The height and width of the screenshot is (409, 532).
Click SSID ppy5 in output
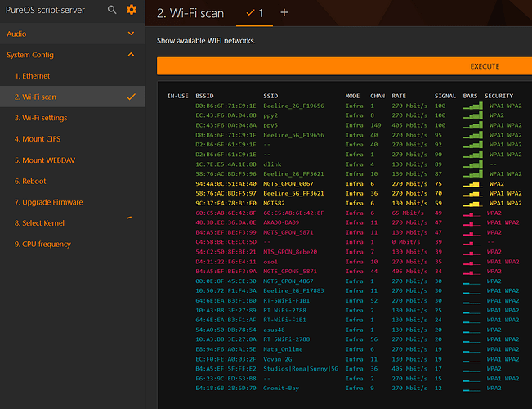tap(270, 125)
